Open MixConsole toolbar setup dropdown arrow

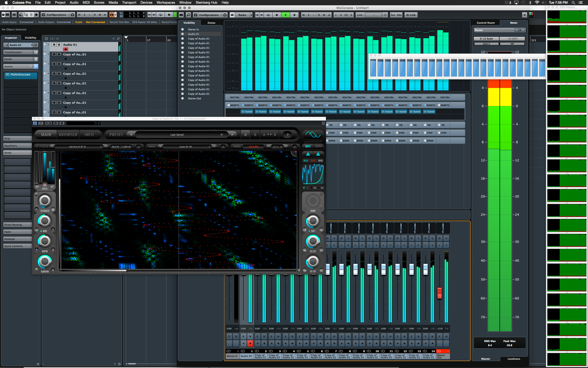pos(524,15)
